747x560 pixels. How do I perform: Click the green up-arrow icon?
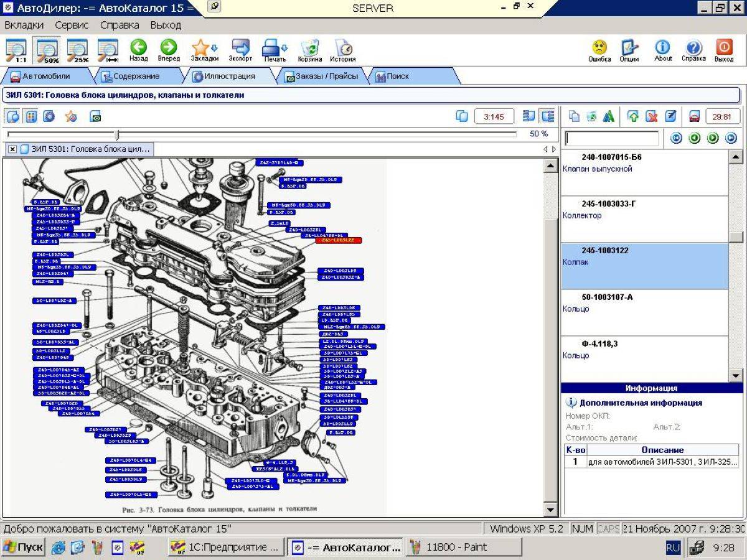click(x=633, y=116)
